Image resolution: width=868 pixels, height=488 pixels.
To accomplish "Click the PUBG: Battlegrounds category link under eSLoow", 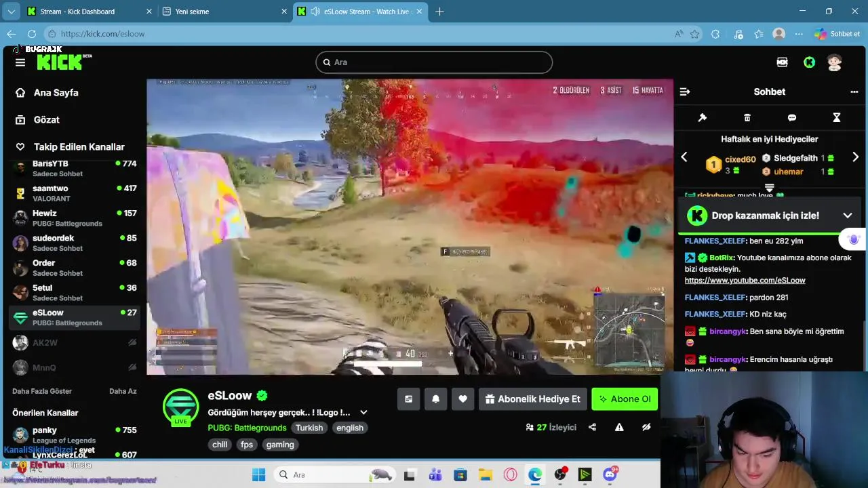I will pyautogui.click(x=247, y=428).
